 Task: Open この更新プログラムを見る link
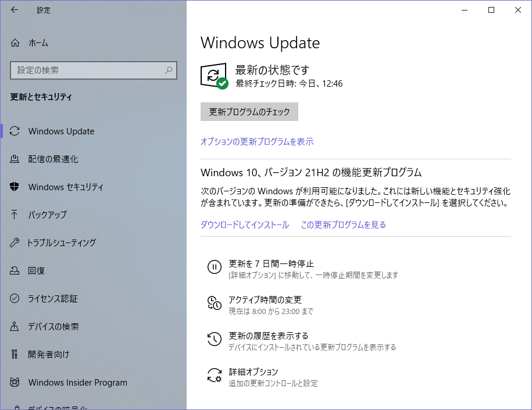tap(344, 224)
